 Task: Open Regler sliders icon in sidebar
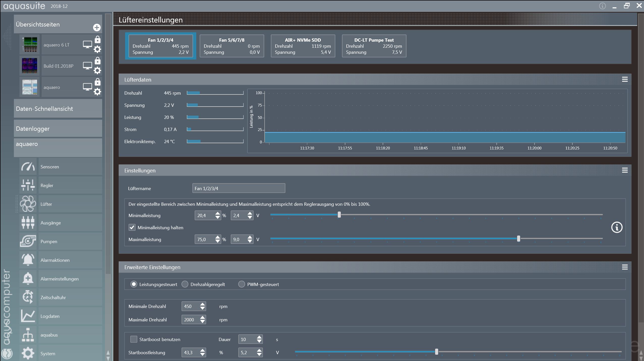click(28, 185)
